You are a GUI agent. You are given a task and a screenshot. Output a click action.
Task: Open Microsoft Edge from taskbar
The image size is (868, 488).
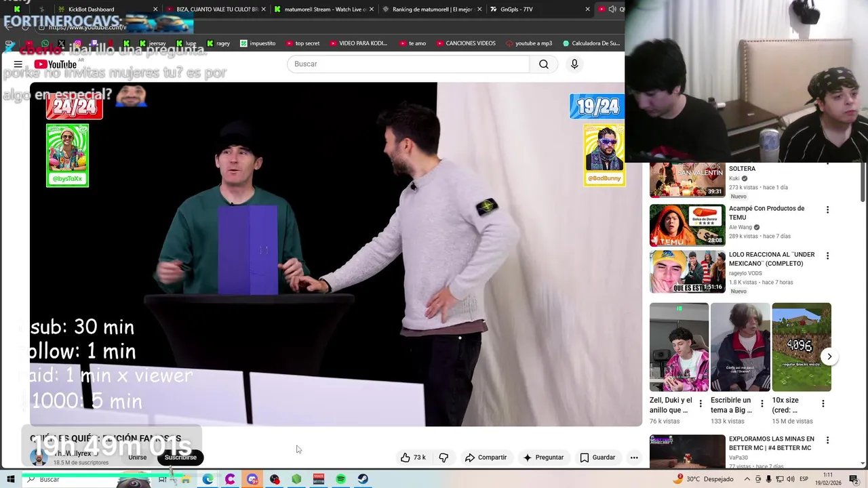pos(208,479)
